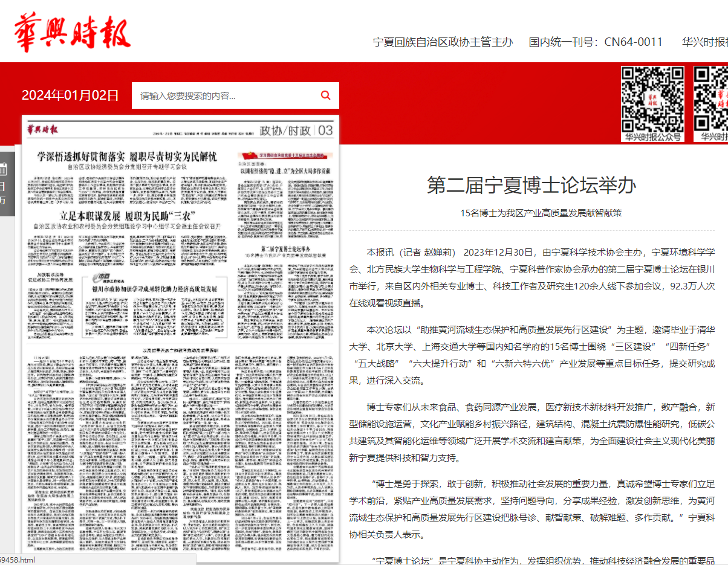728x565 pixels.
Task: Click the 政协/时政 03 page label
Action: tap(296, 131)
